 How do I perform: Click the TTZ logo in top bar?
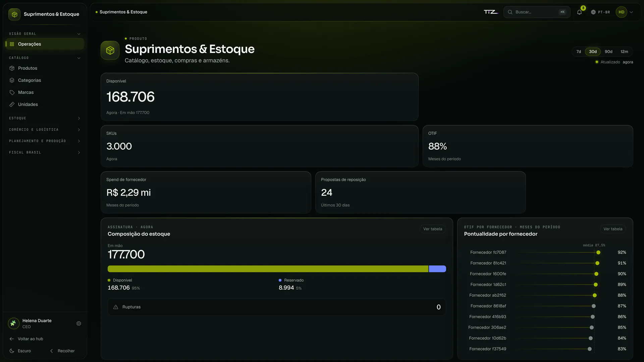[x=491, y=12]
